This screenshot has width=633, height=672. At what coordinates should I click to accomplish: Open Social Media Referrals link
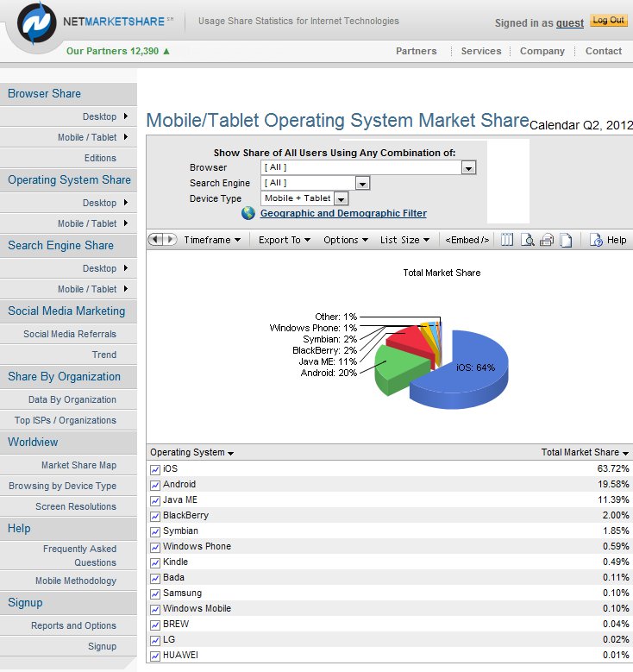70,334
